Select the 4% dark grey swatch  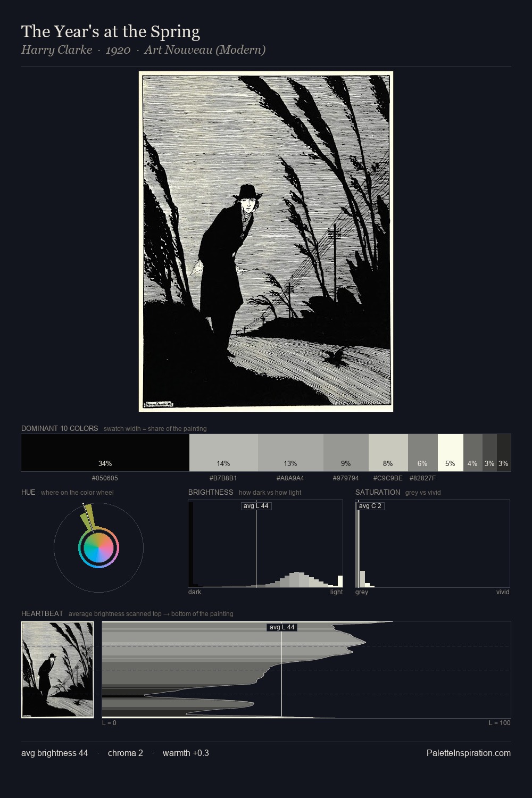tap(473, 453)
